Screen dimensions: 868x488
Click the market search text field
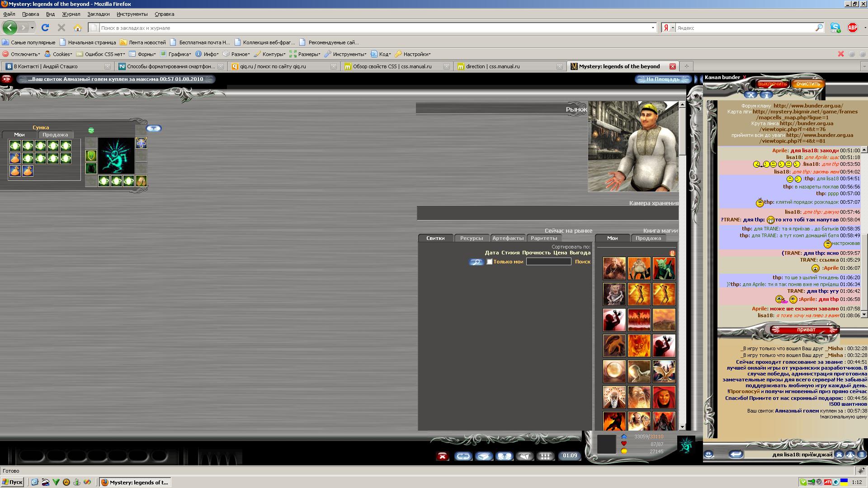click(x=548, y=262)
